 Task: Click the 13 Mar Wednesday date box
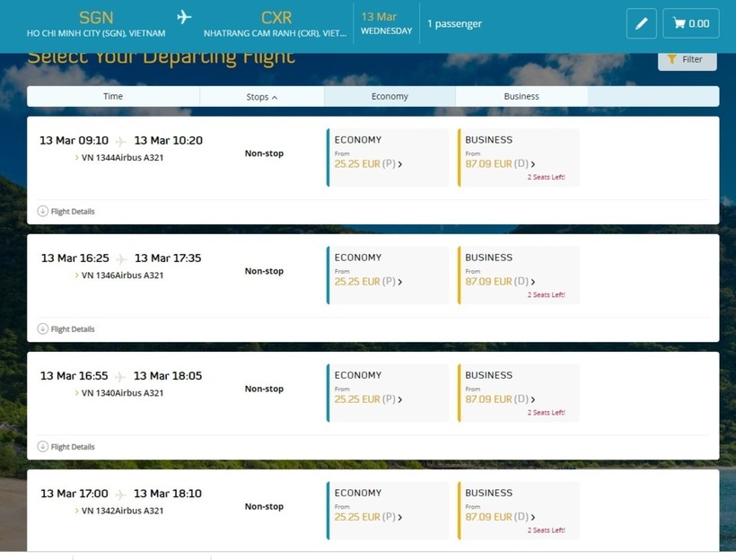[386, 23]
